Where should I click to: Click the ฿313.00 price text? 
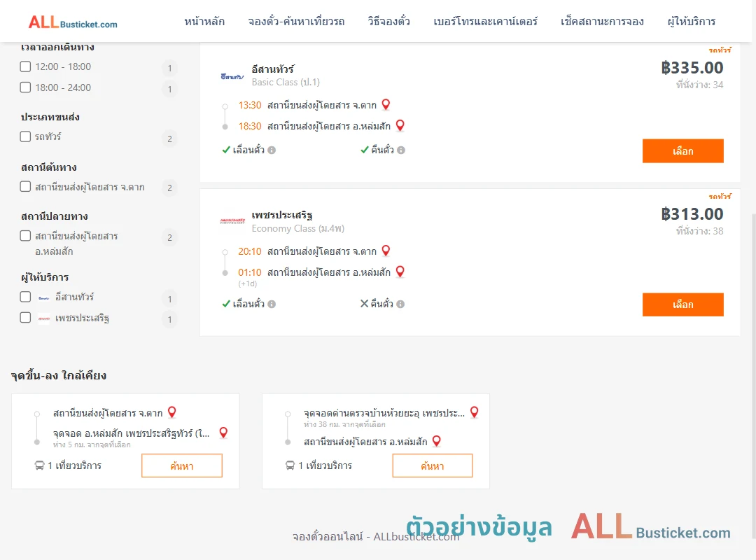point(692,214)
